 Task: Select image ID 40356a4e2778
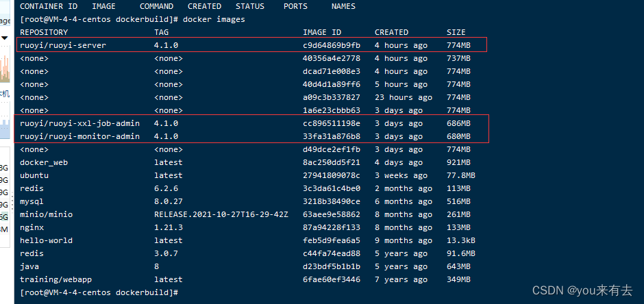click(x=332, y=58)
